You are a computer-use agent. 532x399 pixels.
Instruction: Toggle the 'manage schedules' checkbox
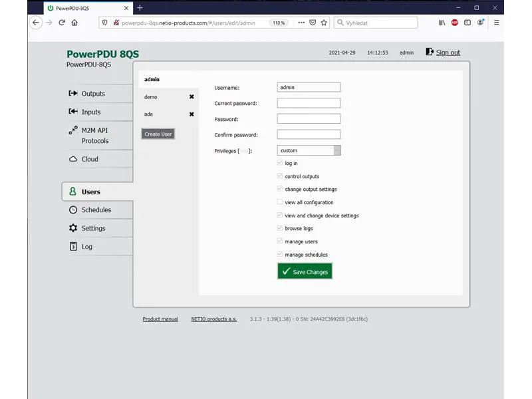279,254
